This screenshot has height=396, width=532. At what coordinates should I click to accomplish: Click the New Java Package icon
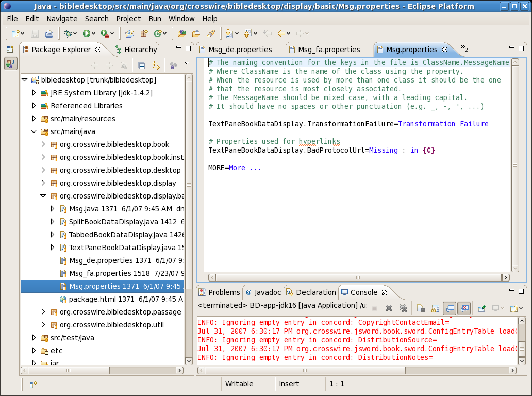point(144,34)
